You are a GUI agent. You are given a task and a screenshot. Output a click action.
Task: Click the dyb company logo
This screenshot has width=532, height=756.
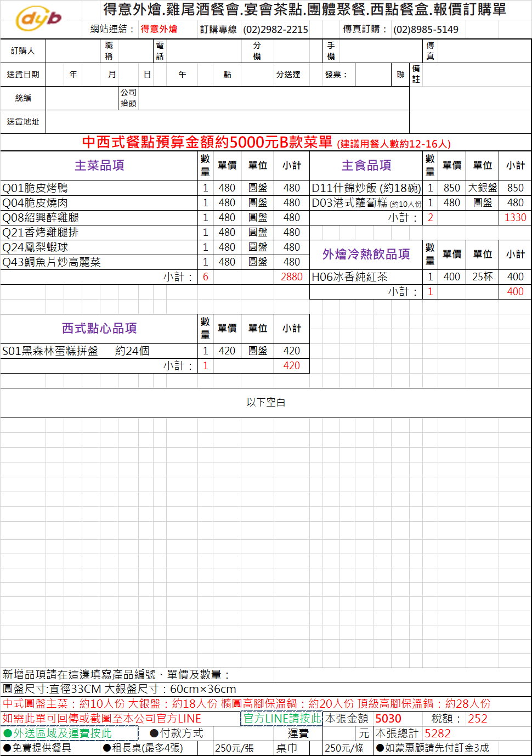click(x=38, y=19)
